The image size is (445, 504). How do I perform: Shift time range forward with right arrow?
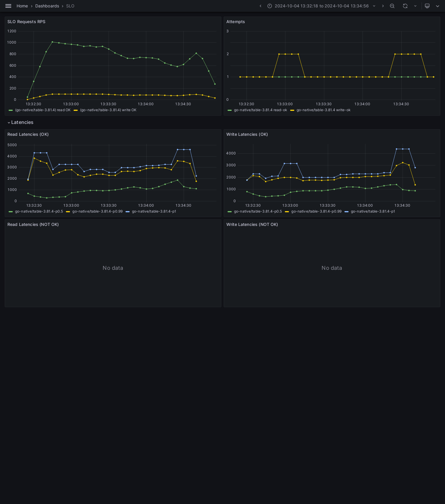(383, 6)
